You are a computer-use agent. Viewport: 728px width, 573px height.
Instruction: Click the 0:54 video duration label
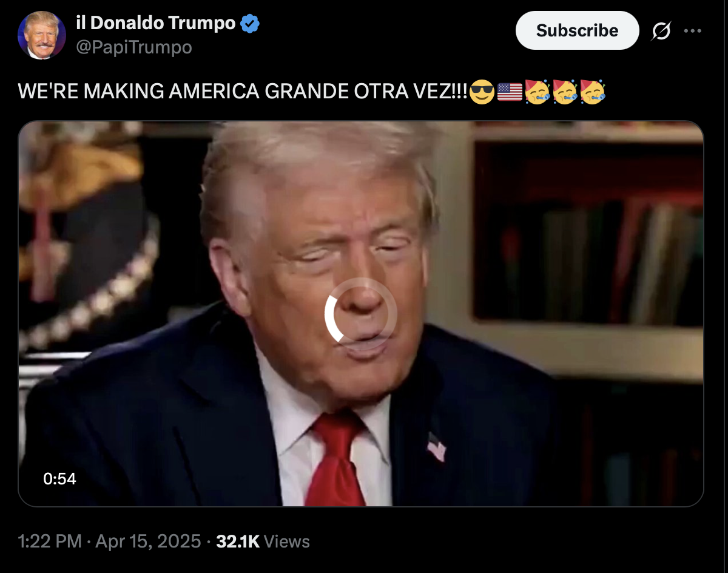59,479
